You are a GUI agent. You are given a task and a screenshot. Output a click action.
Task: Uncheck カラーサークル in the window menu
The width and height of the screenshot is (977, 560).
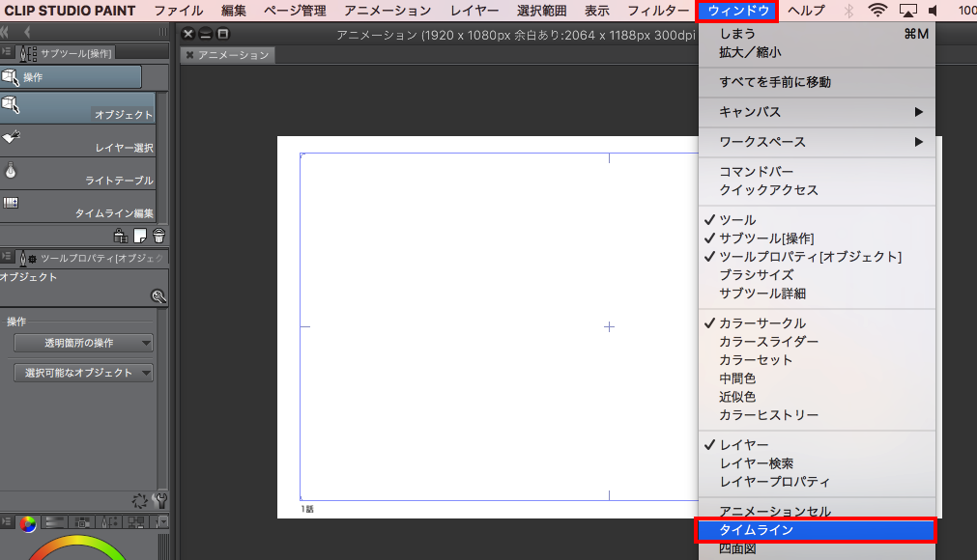[817, 322]
